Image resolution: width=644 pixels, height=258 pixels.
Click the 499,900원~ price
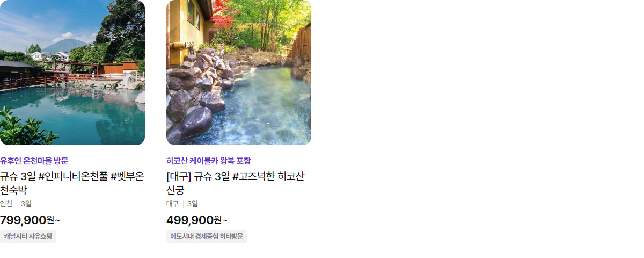(197, 220)
